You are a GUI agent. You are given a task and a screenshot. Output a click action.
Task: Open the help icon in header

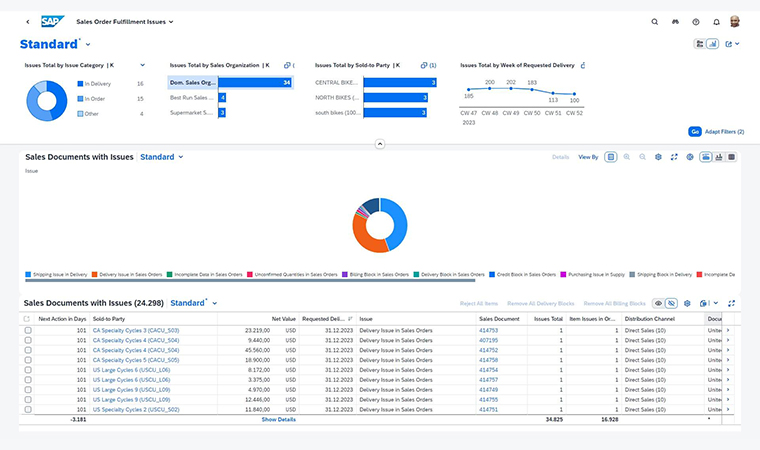(x=696, y=21)
